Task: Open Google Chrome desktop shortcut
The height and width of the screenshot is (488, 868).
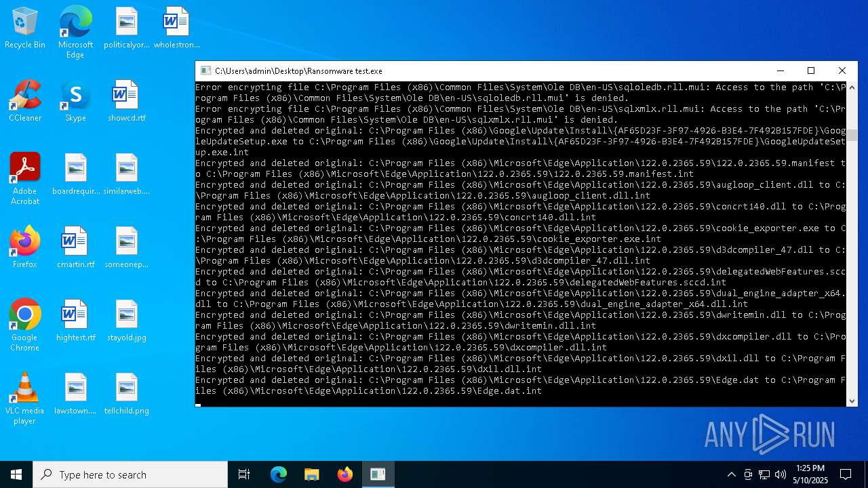Action: (25, 325)
